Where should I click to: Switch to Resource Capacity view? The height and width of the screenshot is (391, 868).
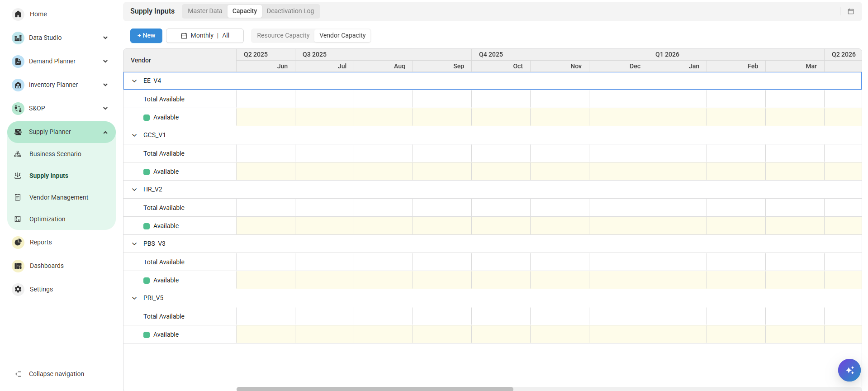click(283, 35)
